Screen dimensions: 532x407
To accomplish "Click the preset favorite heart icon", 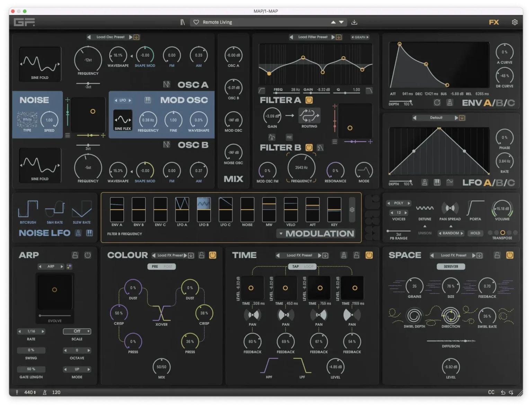I will point(196,22).
